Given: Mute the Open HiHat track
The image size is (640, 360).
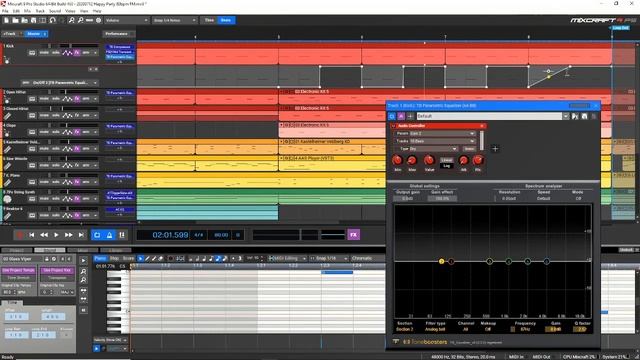Looking at the screenshot, I should [x=44, y=99].
